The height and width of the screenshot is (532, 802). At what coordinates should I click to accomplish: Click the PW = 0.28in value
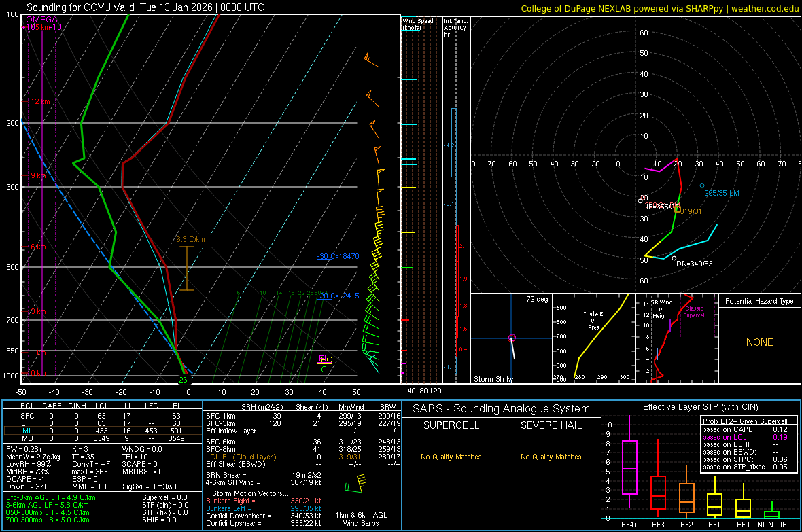pos(25,449)
